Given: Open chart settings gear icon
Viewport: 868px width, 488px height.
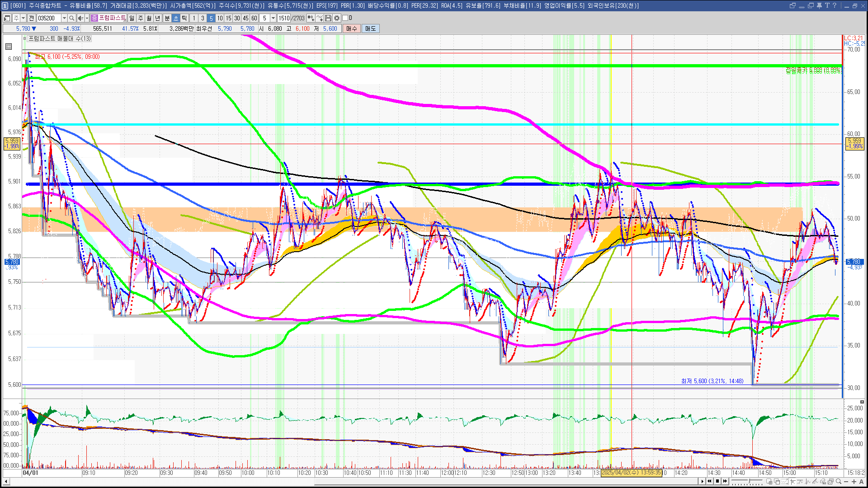Looking at the screenshot, I should [337, 18].
